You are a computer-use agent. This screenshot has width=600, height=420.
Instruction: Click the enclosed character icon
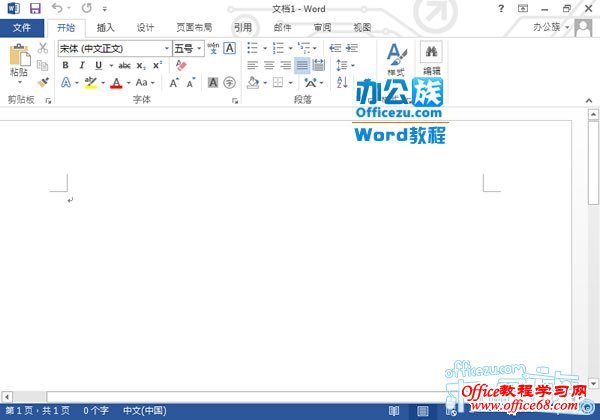click(x=229, y=83)
